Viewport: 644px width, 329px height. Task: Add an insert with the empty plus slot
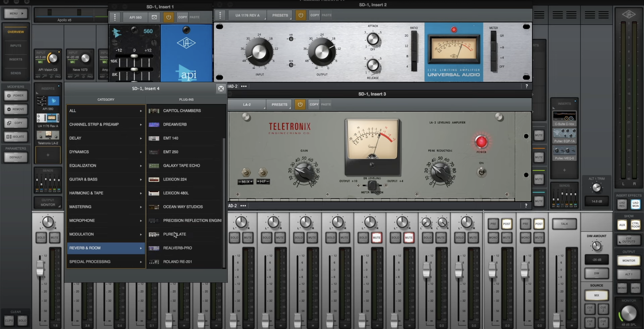tap(48, 155)
